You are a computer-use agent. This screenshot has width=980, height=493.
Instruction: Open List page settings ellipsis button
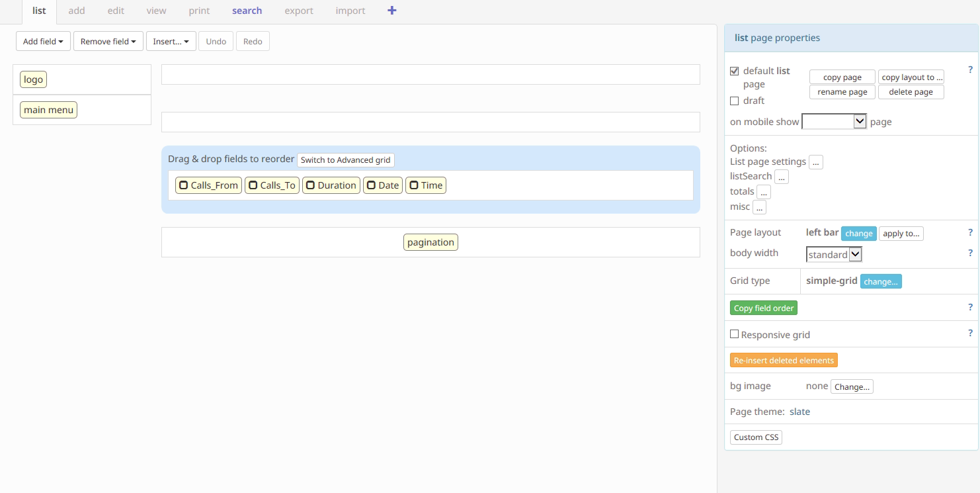point(815,162)
